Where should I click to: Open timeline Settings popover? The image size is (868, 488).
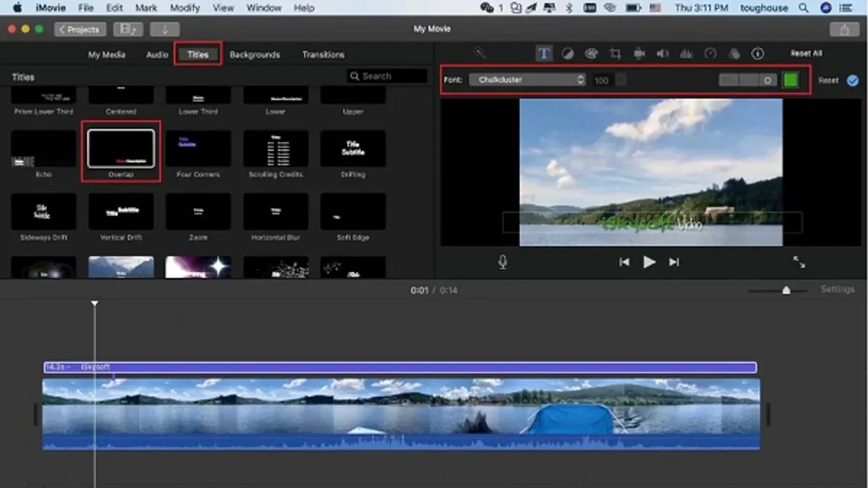pos(837,289)
